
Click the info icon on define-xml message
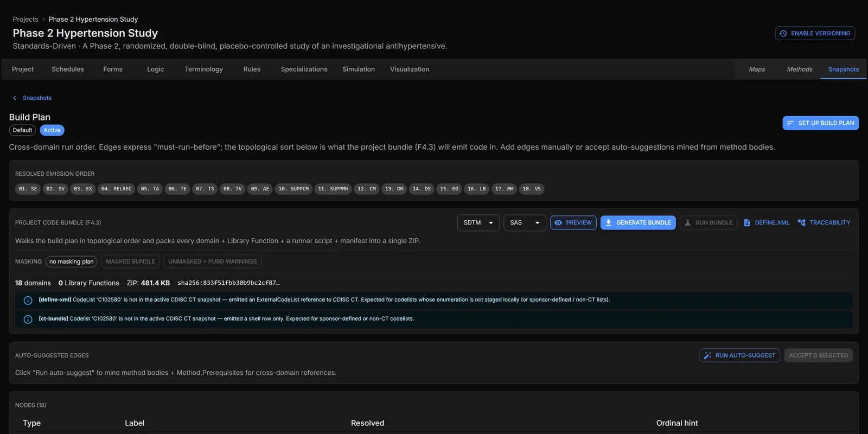point(28,300)
